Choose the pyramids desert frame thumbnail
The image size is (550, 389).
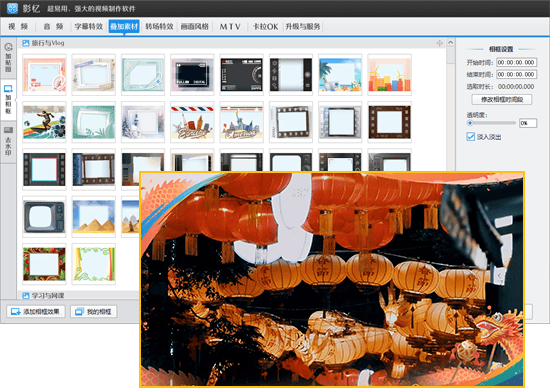point(94,217)
